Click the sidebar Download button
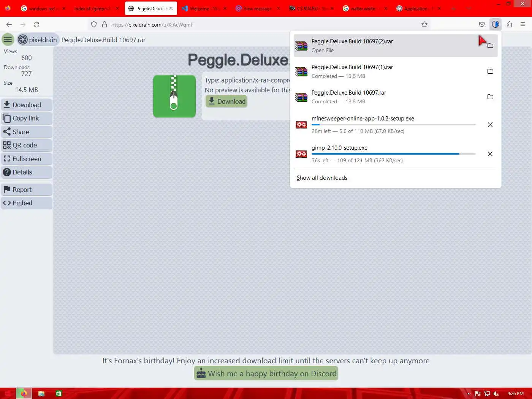The image size is (532, 399). (27, 105)
